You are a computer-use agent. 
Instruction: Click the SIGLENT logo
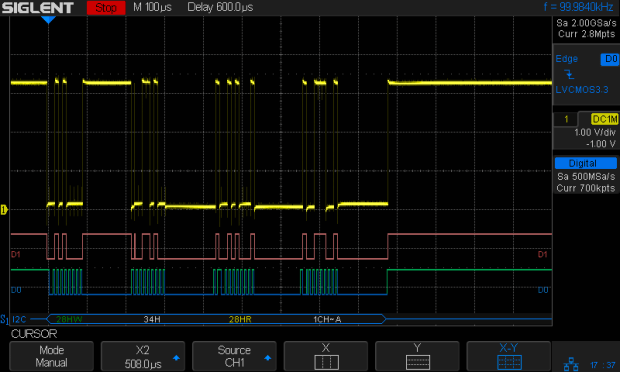pos(38,8)
